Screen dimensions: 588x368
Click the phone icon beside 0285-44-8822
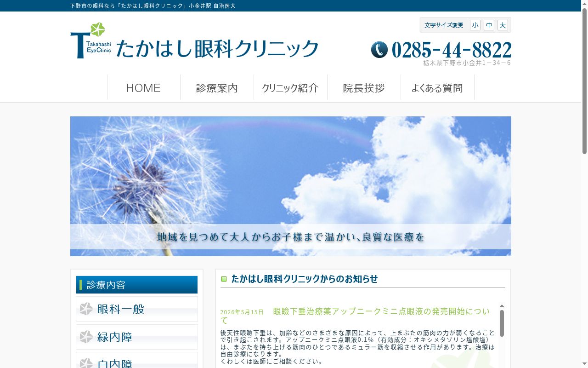[379, 50]
